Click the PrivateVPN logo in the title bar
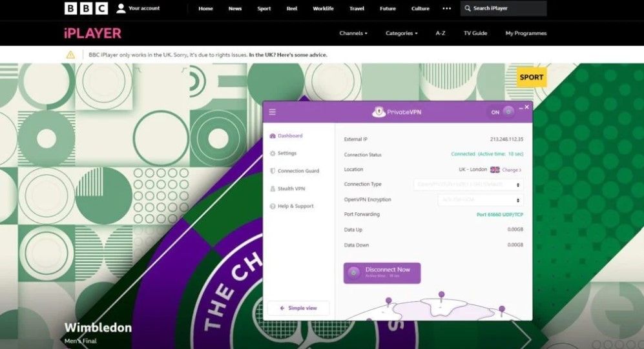 (397, 112)
